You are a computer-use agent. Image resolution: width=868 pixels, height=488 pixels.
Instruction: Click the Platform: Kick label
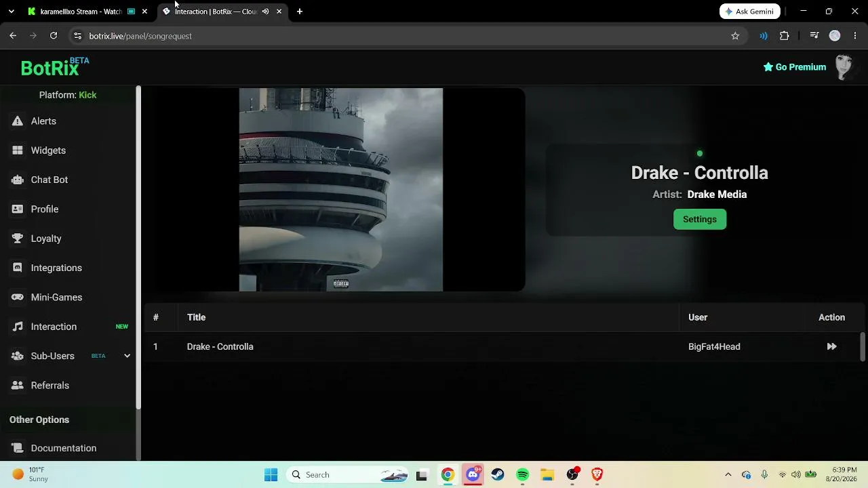tap(68, 95)
